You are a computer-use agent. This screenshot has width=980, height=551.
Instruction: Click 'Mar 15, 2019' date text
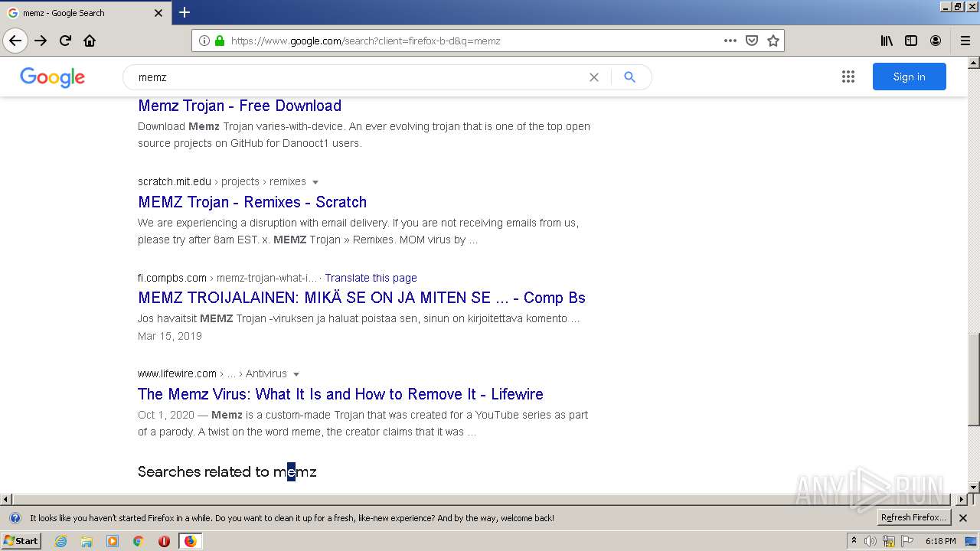tap(170, 336)
